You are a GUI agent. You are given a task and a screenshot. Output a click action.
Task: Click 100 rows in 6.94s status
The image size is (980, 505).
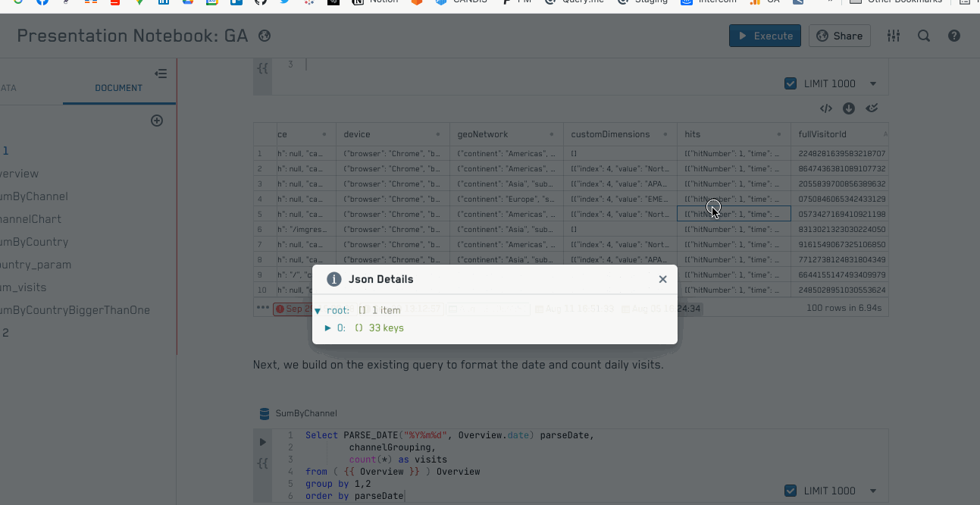(844, 309)
